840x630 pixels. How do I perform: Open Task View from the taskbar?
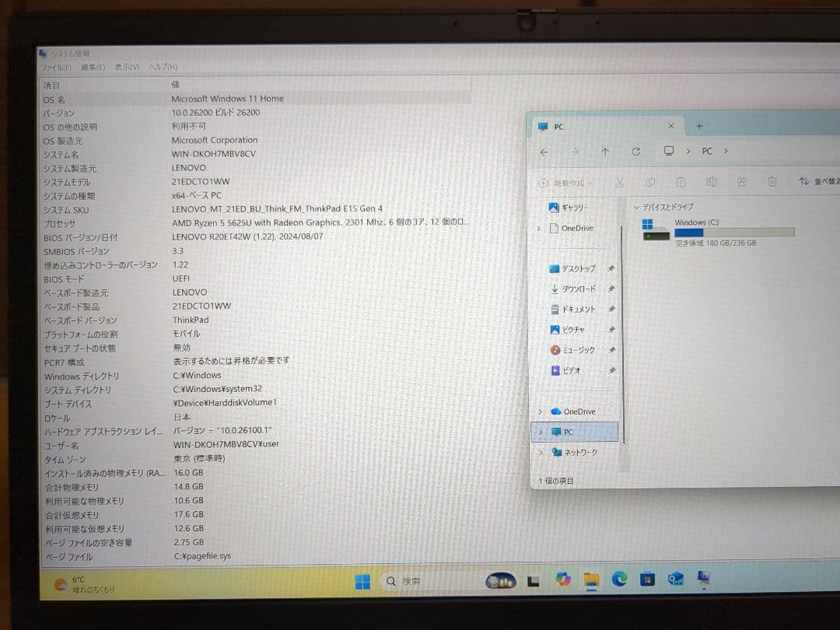point(533,581)
